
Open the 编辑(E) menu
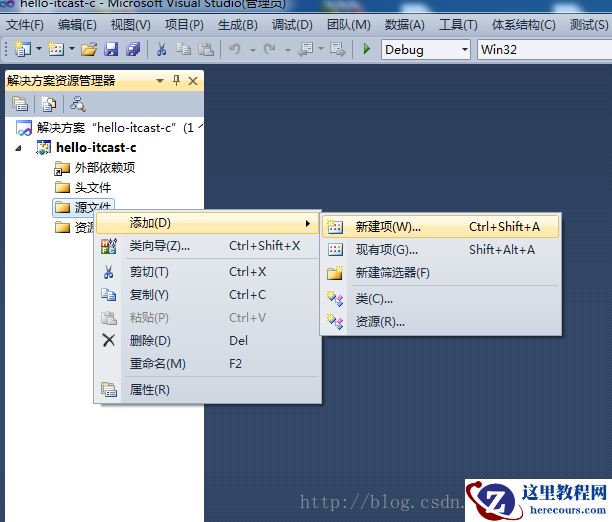(x=77, y=25)
